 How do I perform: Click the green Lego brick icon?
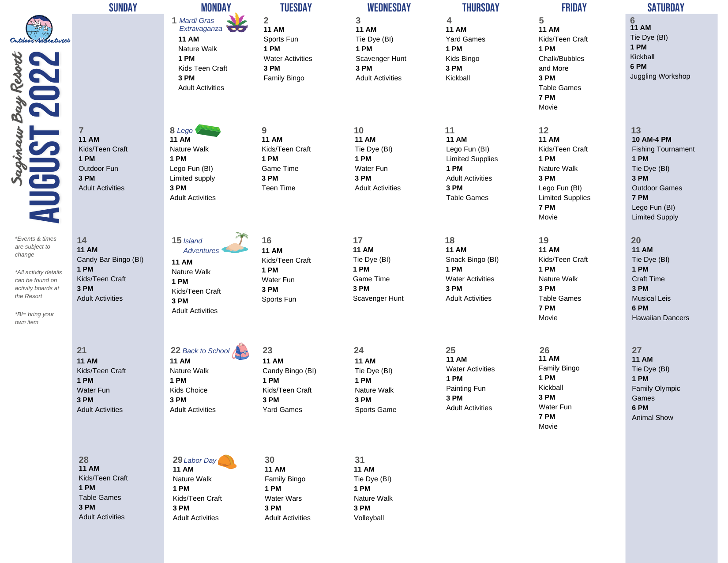208,130
